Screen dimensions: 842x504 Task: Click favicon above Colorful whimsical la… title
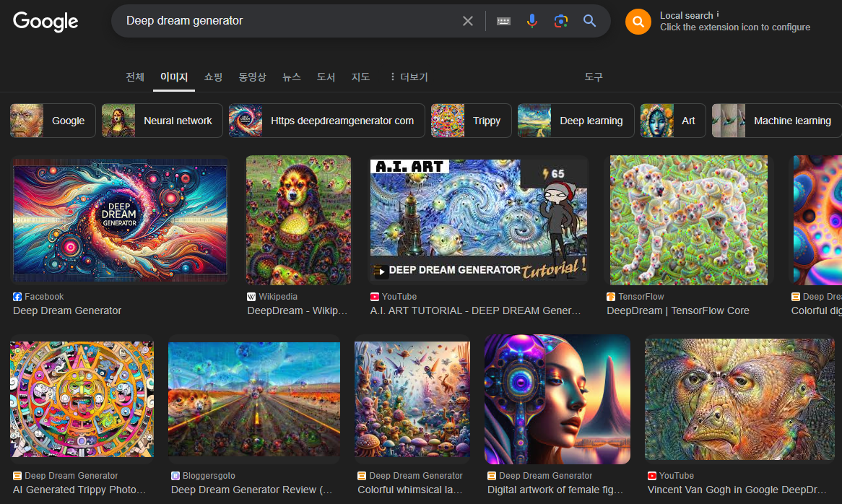[362, 476]
